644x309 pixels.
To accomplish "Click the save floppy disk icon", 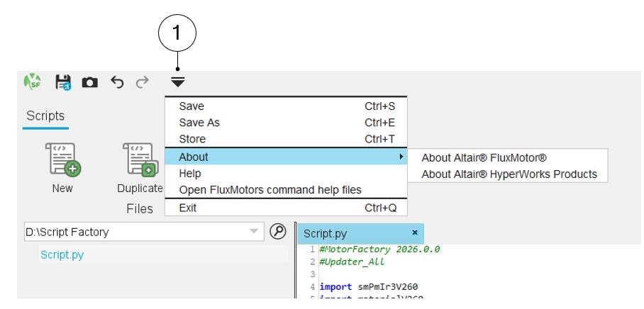I will click(x=63, y=82).
